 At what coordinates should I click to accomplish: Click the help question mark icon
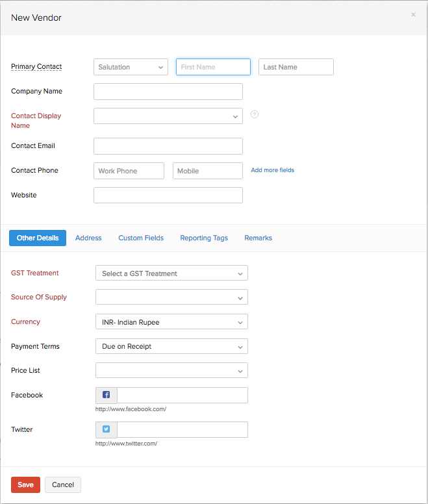255,114
